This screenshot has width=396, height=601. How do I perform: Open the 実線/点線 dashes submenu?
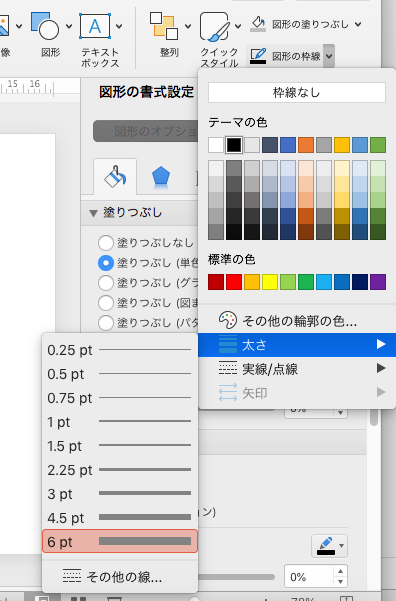tap(297, 369)
